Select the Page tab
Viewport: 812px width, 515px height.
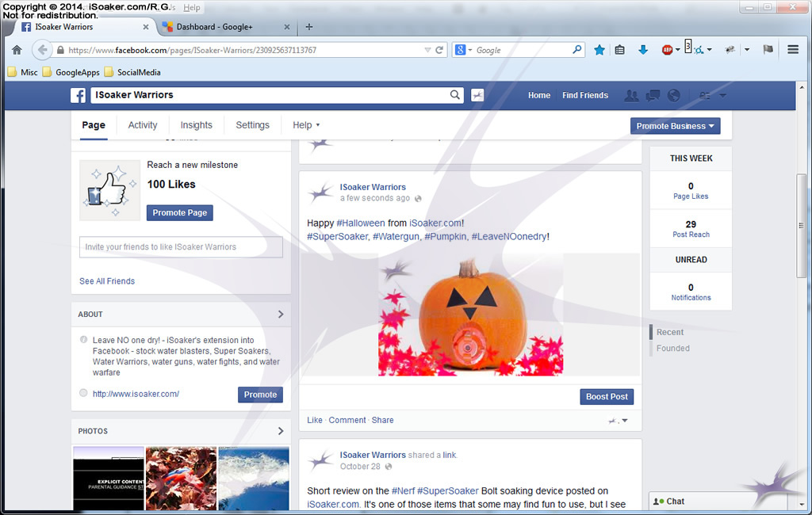pos(94,124)
